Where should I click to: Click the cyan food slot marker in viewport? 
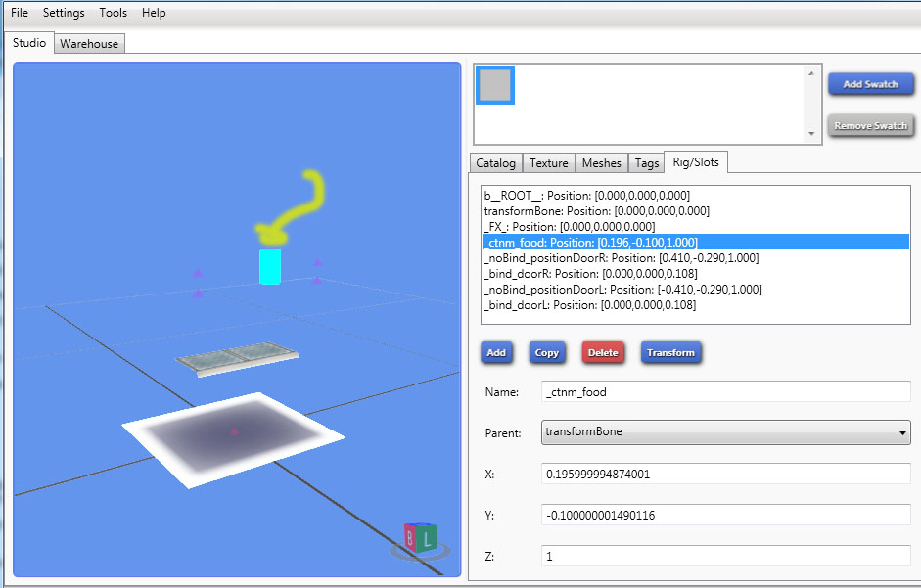(x=270, y=267)
